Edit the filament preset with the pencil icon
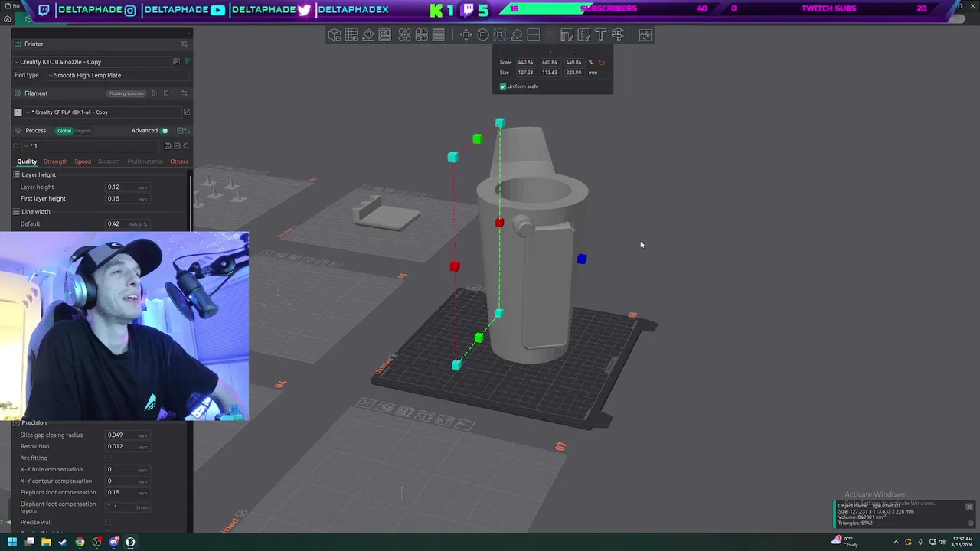The width and height of the screenshot is (980, 551). click(x=187, y=112)
